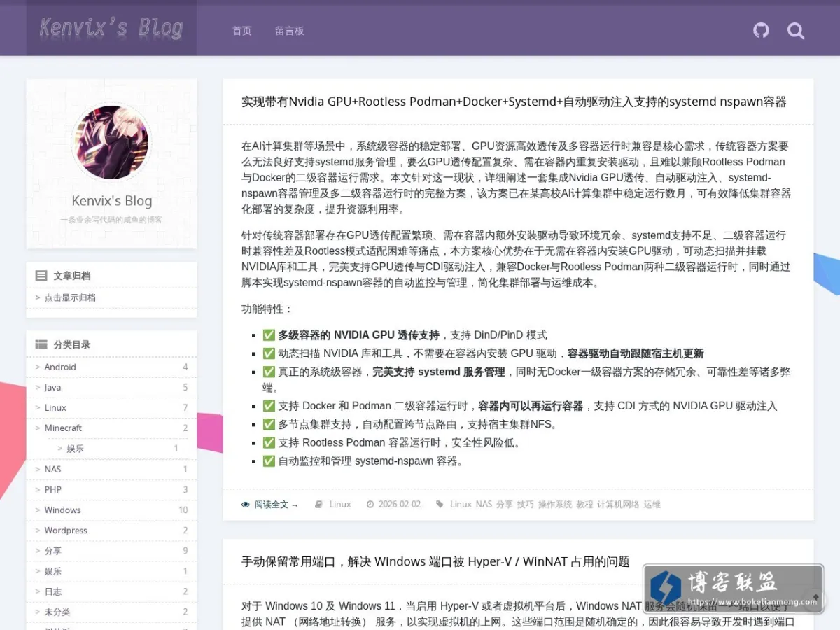Click the blog subtitle 一条业余写代码的咸鱼的博客

[111, 220]
